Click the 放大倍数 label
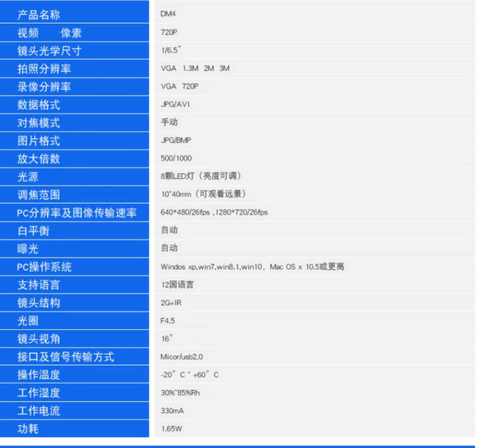Screen dimensions: 500x448 (x=39, y=159)
